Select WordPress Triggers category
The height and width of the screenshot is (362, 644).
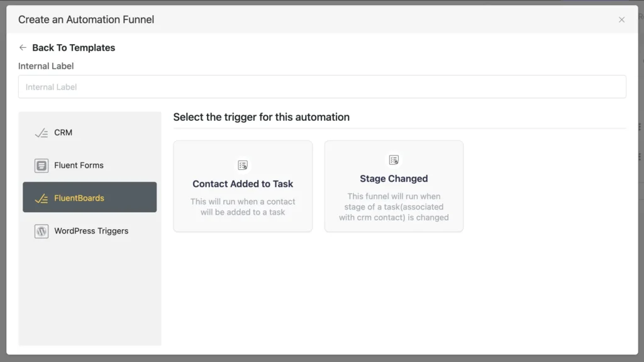click(x=89, y=231)
